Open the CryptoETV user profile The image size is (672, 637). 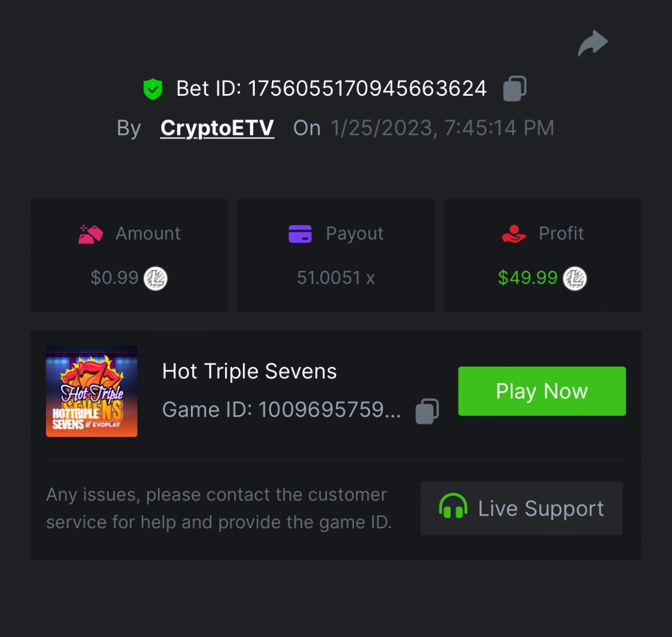click(x=217, y=128)
